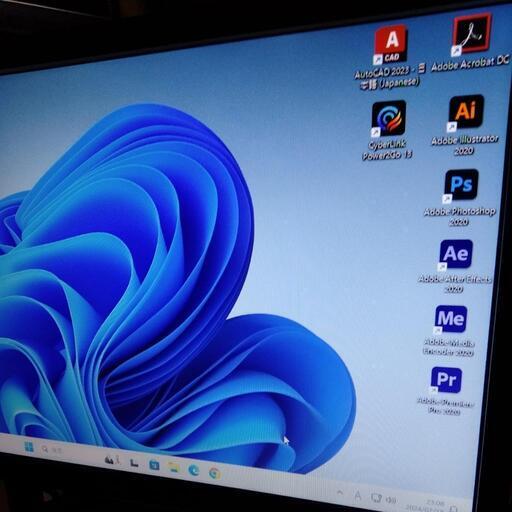Open Google Chrome from the taskbar

click(x=215, y=473)
